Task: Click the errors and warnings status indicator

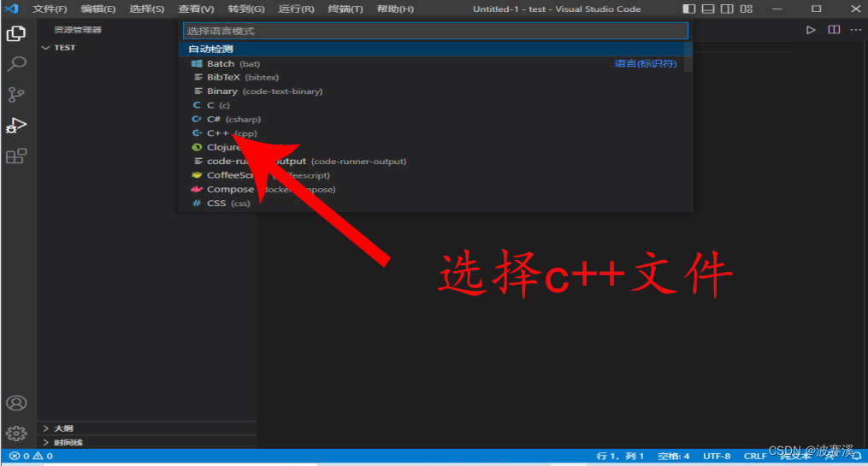Action: 31,456
